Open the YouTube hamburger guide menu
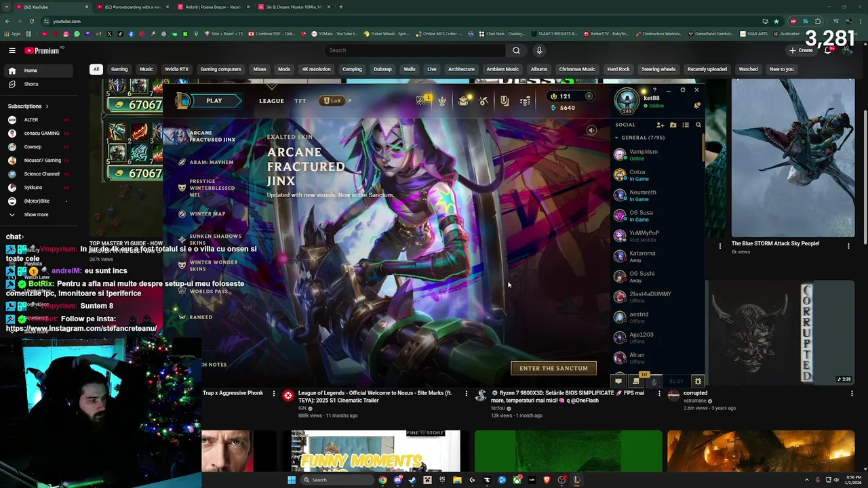Viewport: 868px width, 488px height. pyautogui.click(x=12, y=50)
